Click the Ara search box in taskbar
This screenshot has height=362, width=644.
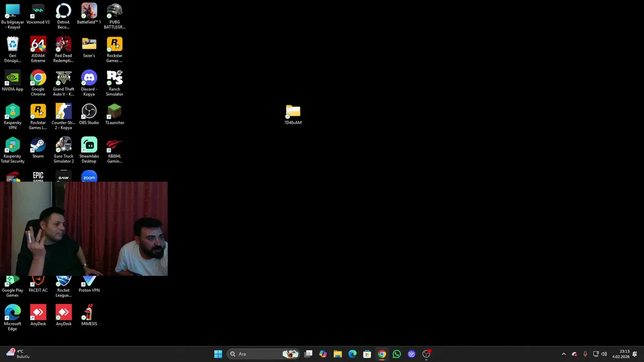[264, 354]
